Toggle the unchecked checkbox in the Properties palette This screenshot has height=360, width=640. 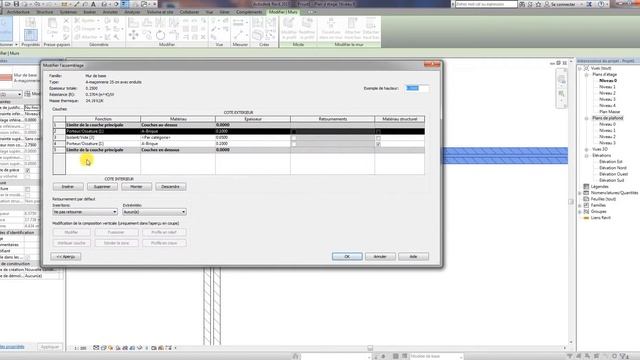click(x=28, y=189)
